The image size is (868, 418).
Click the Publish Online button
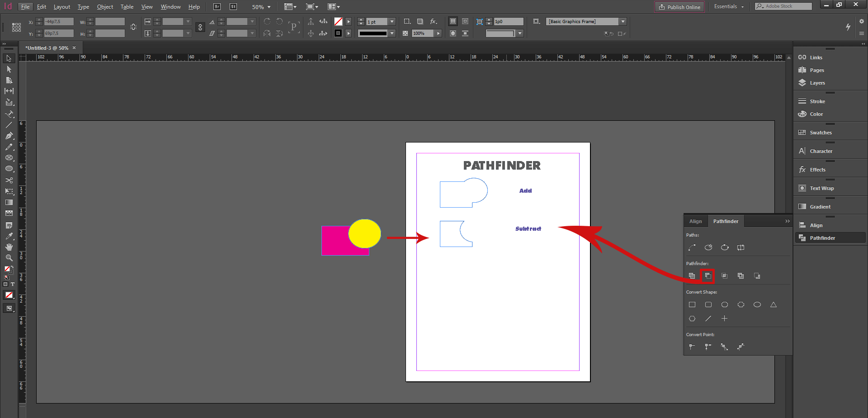coord(679,7)
